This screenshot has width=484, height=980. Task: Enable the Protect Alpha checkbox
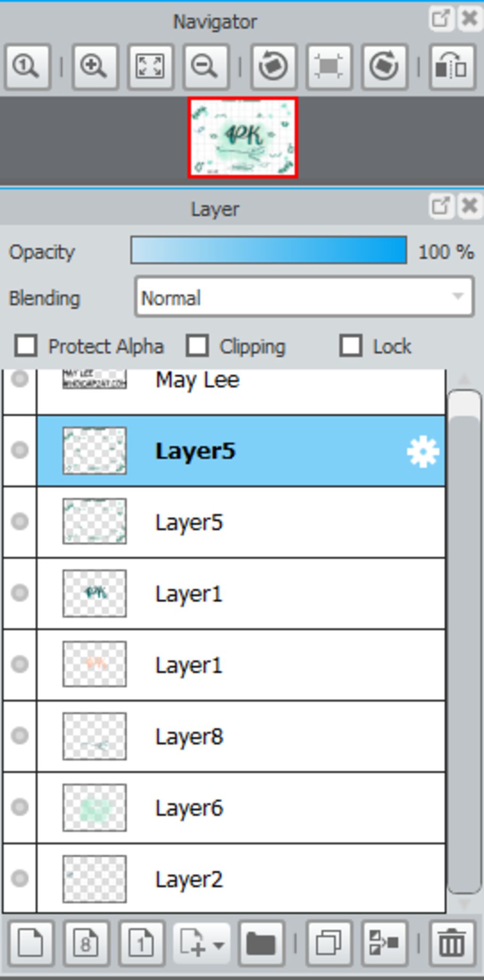[26, 346]
